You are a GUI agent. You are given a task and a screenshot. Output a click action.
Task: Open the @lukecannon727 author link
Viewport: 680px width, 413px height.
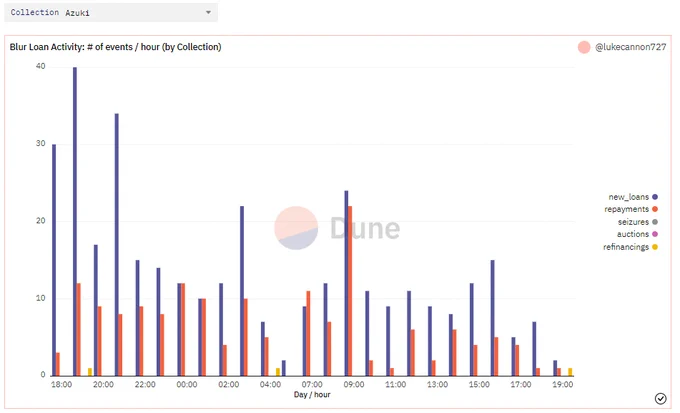[x=631, y=47]
